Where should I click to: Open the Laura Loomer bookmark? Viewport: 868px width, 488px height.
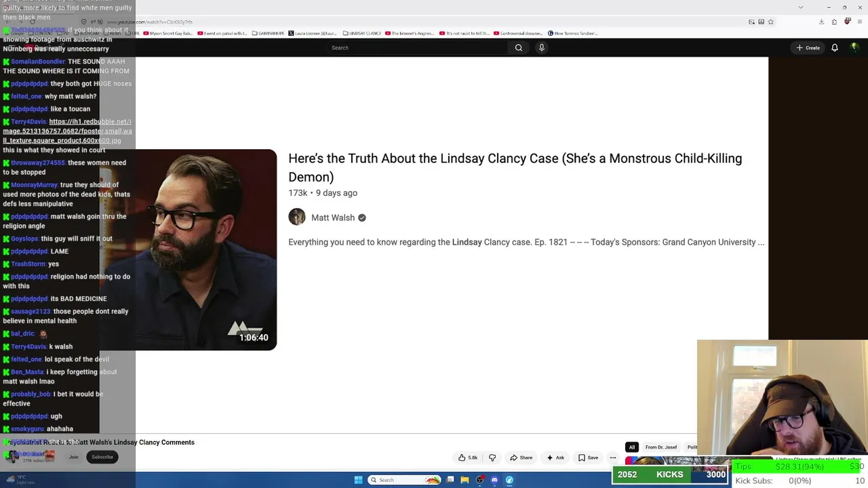point(313,33)
